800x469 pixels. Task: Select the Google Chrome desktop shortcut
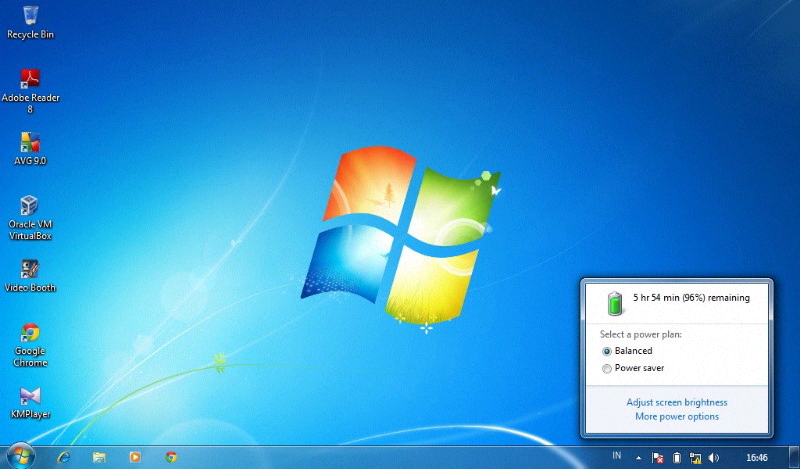coord(30,345)
